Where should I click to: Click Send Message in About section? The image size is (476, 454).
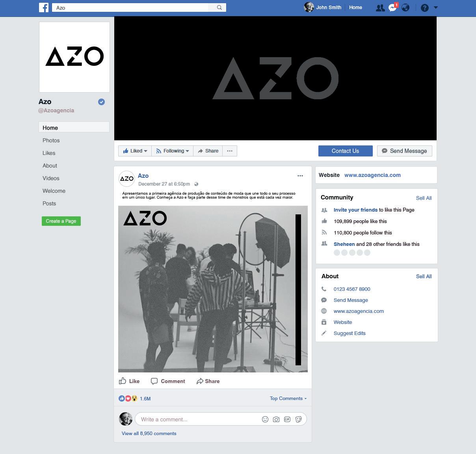351,300
